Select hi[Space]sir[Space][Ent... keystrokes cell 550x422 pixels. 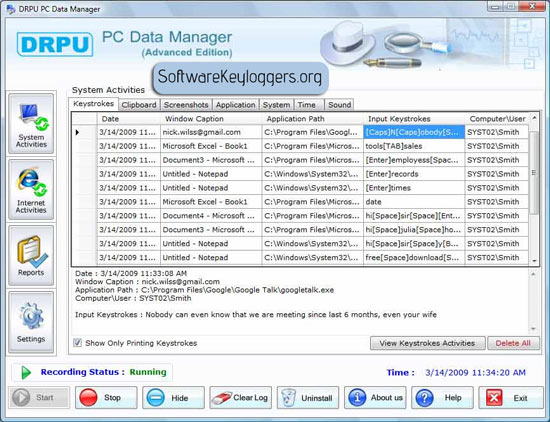414,216
